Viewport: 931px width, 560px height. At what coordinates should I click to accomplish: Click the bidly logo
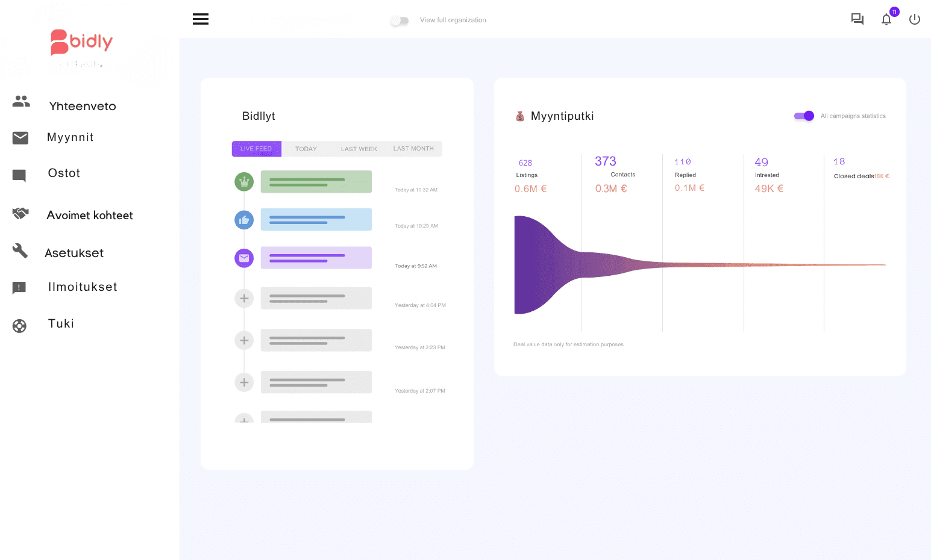[81, 42]
